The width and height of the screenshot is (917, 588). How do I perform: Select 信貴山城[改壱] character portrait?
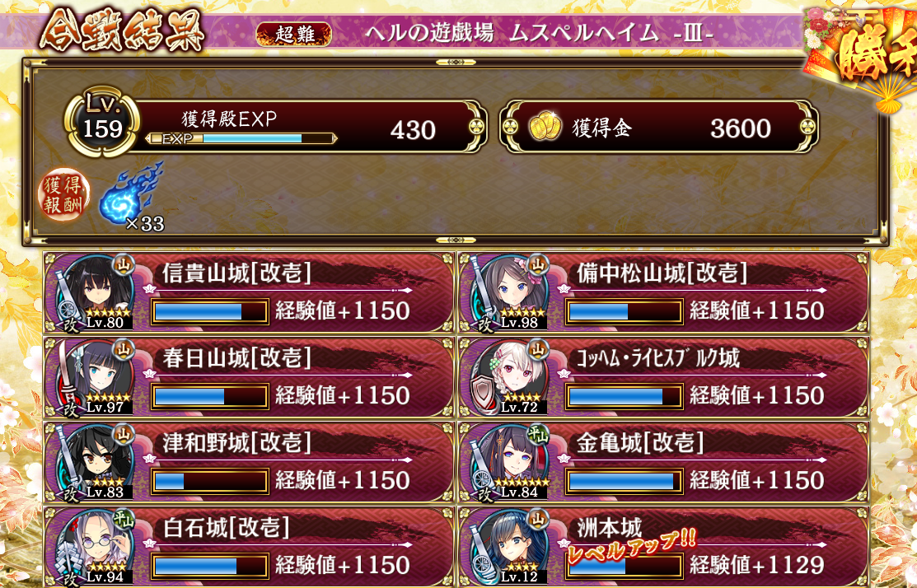coord(96,292)
